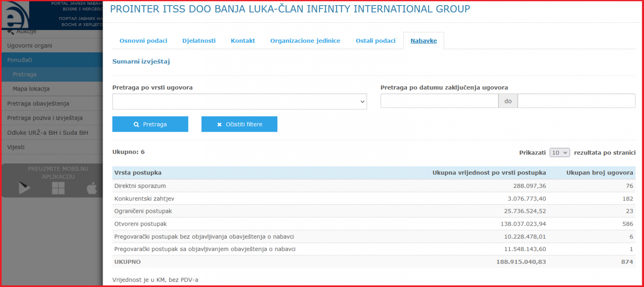The width and height of the screenshot is (644, 287).
Task: Click the contract count 586
Action: click(628, 224)
